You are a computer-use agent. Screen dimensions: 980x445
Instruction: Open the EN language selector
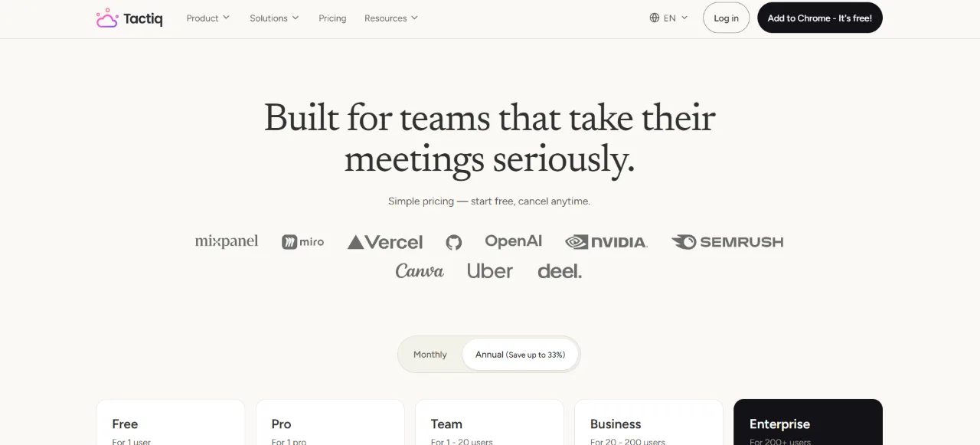669,18
